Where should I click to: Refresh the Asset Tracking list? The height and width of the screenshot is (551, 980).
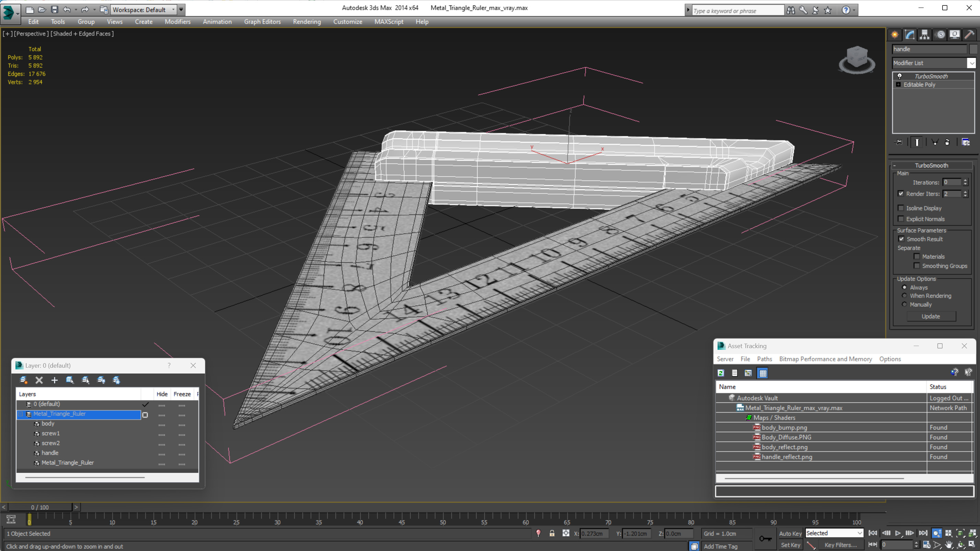(x=721, y=373)
